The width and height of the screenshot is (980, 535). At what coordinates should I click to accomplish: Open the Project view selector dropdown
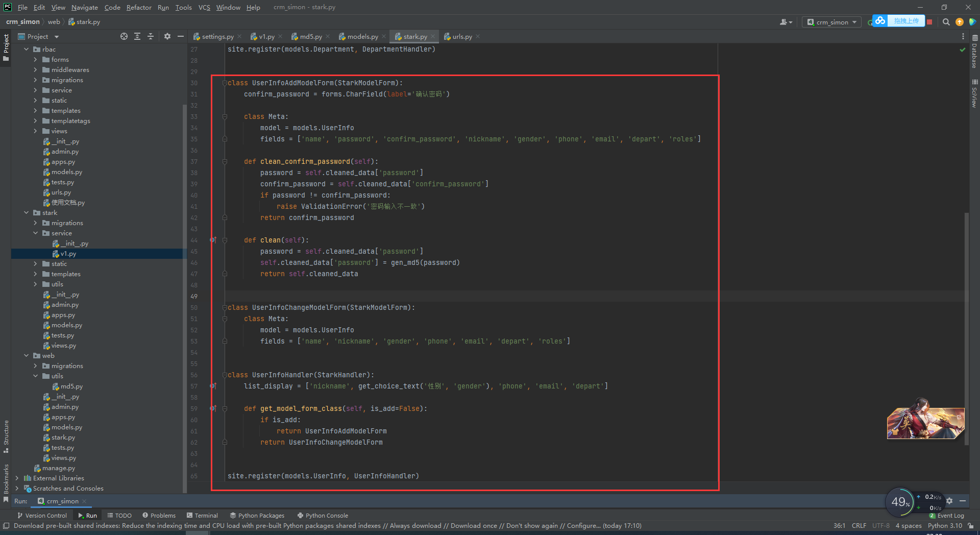tap(39, 36)
